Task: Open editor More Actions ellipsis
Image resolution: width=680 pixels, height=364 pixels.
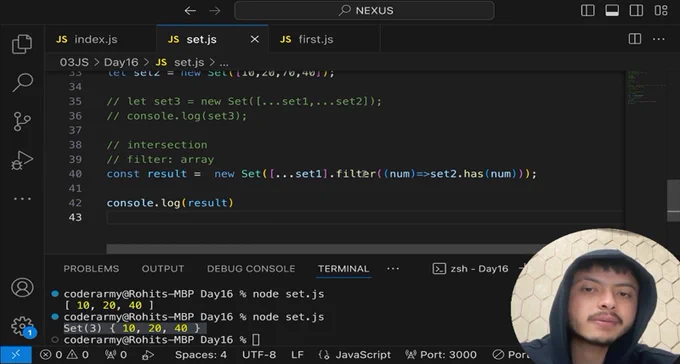Action: [659, 39]
